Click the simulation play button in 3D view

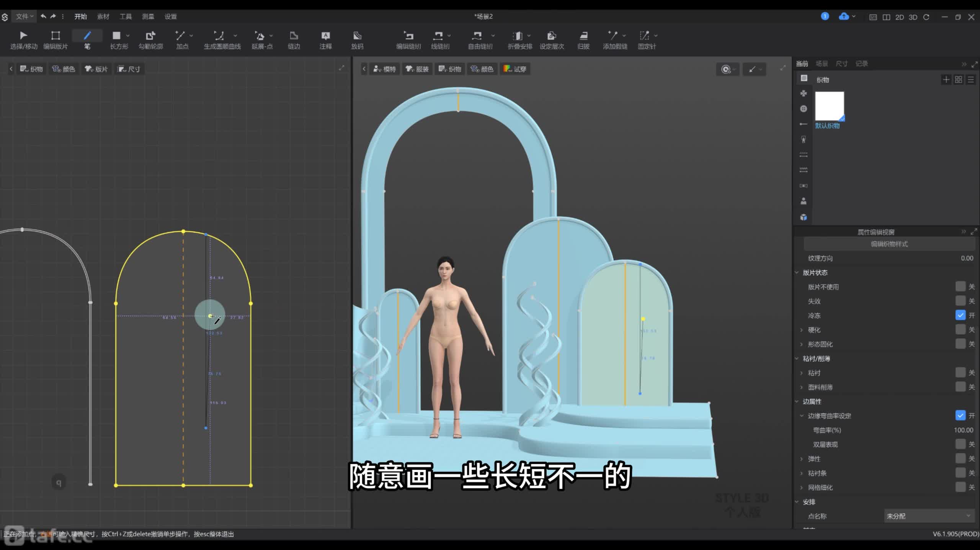(x=726, y=69)
